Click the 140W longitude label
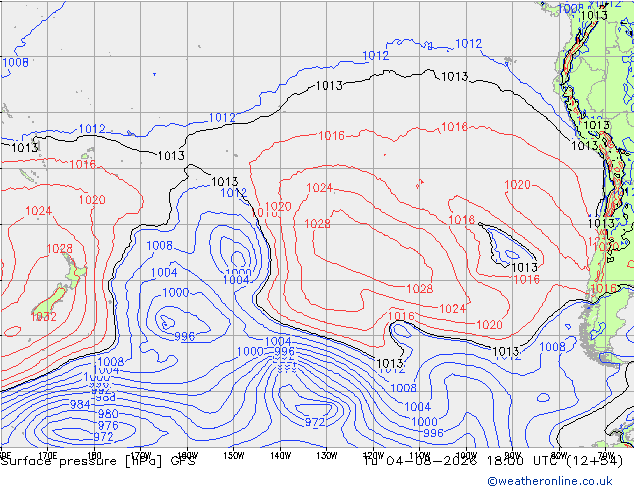The image size is (634, 490). pos(280,456)
